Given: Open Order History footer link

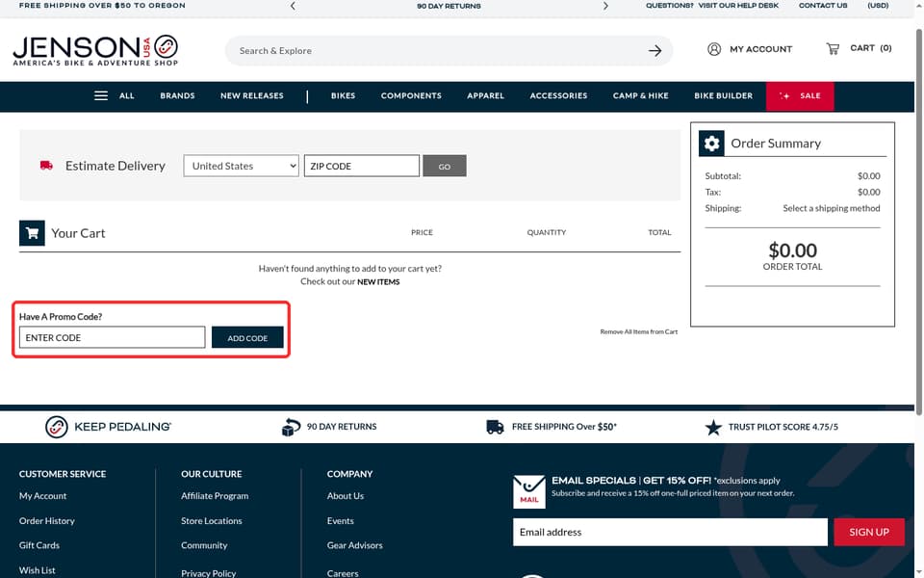Looking at the screenshot, I should [x=46, y=521].
